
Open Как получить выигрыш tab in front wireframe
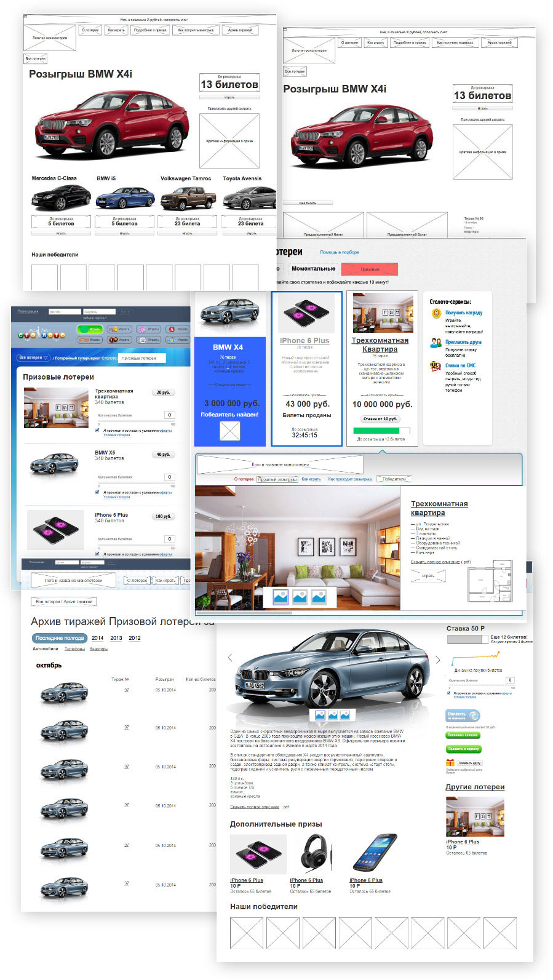(x=196, y=30)
